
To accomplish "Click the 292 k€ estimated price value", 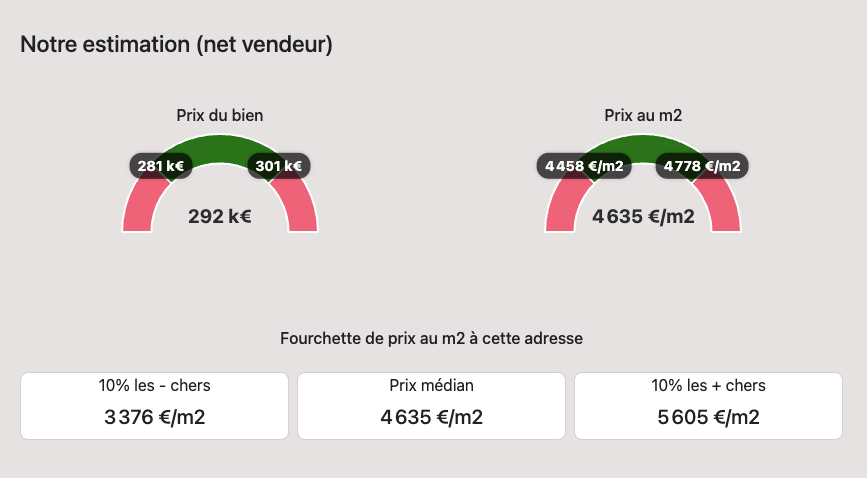I will point(219,215).
